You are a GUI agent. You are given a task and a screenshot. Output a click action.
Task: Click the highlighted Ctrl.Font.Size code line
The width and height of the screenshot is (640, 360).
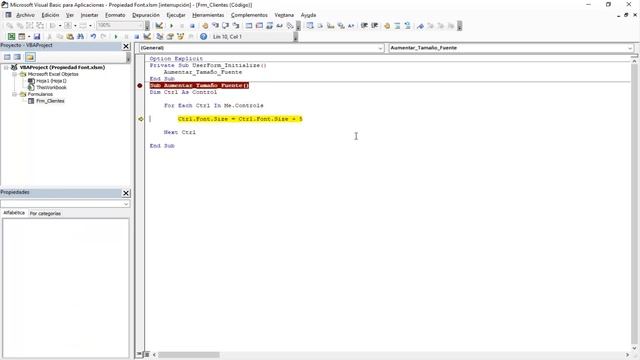(240, 119)
